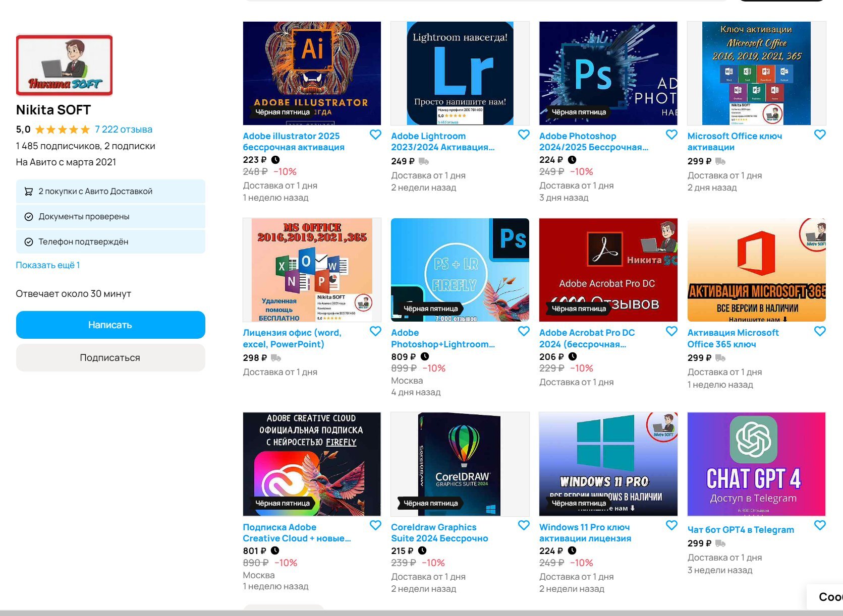The image size is (843, 616).
Task: Open PS + LR Firefly thumbnail
Action: [x=460, y=270]
